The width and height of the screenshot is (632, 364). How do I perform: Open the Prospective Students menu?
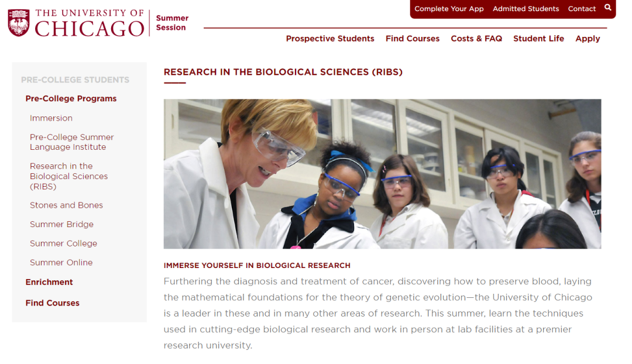point(330,39)
